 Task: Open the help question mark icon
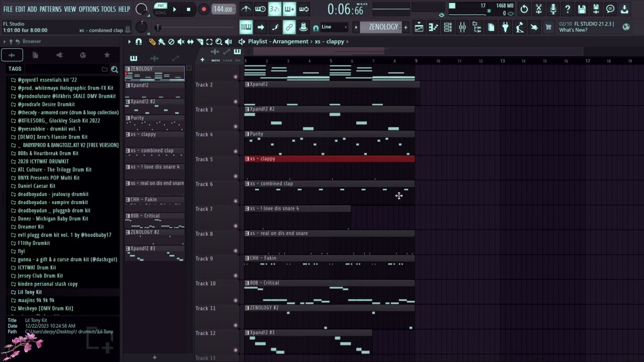pos(568,9)
